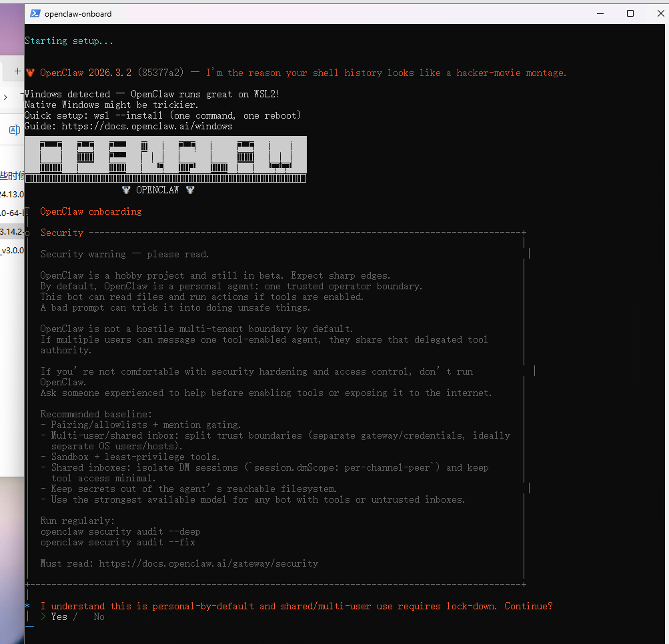The height and width of the screenshot is (644, 669).
Task: Maximize the openclaw-onboard window
Action: (630, 13)
